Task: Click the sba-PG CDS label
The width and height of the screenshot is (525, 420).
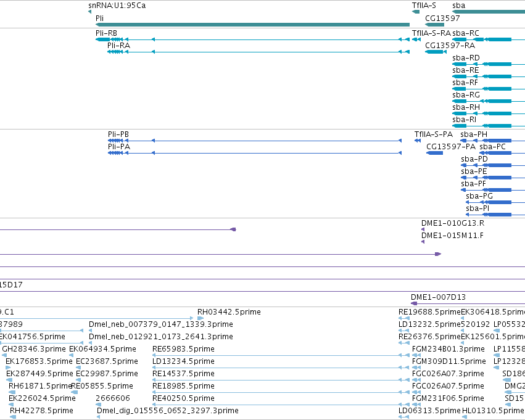Action: pos(479,196)
